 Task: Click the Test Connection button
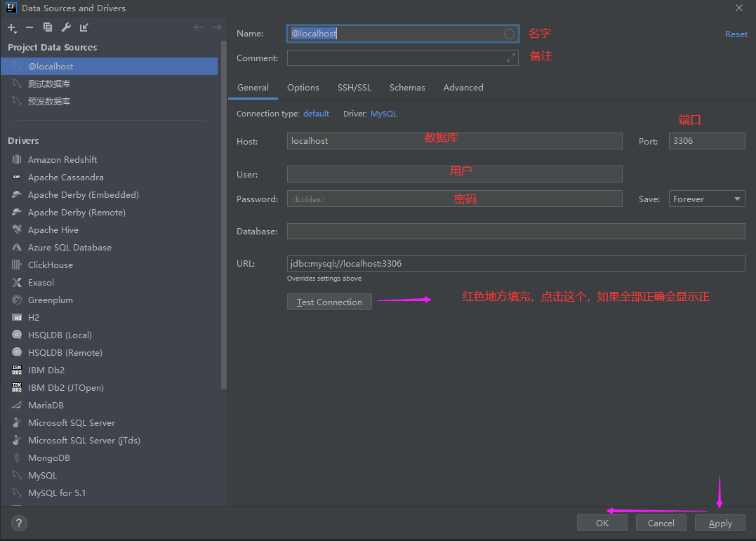point(329,302)
